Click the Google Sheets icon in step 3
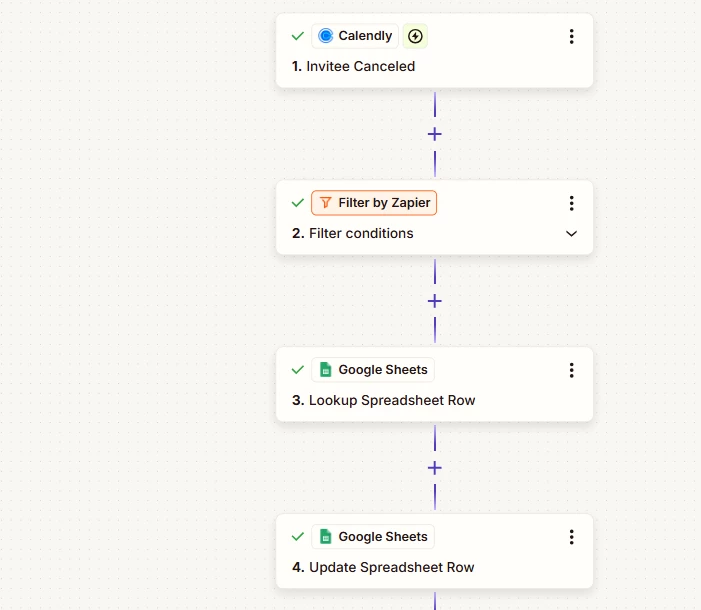The width and height of the screenshot is (701, 610). [326, 369]
